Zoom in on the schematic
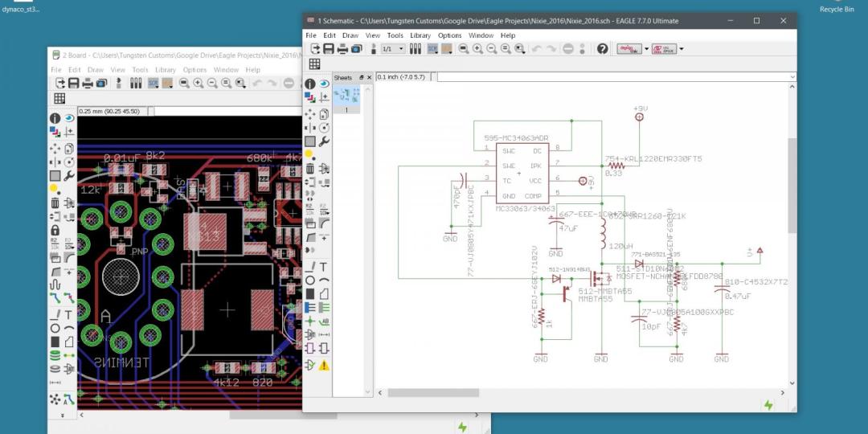The image size is (868, 434). (x=477, y=49)
